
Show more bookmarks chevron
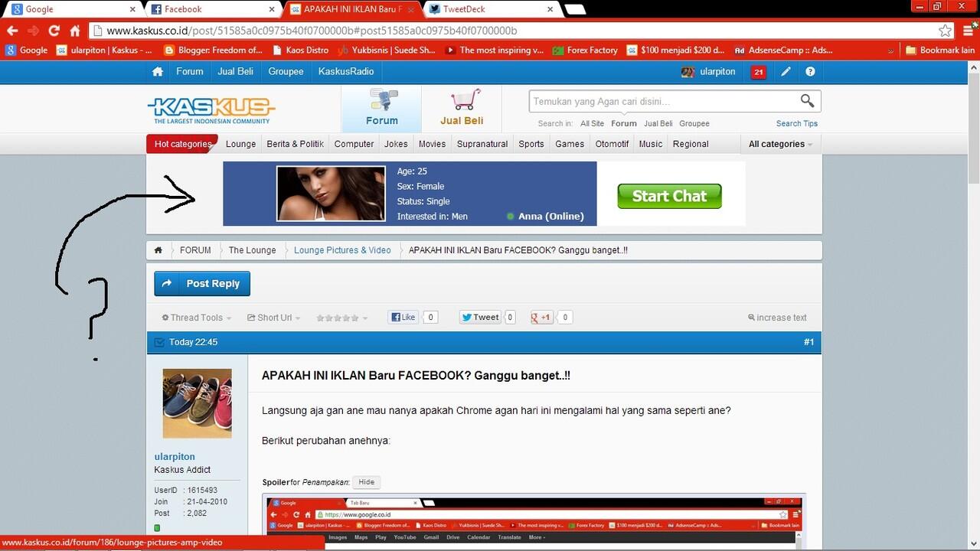point(890,51)
